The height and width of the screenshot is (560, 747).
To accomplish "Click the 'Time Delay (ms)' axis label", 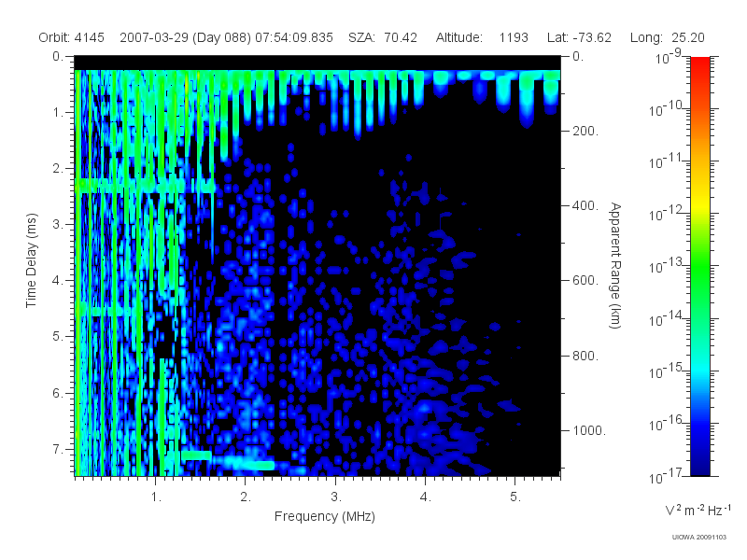I will click(x=31, y=260).
